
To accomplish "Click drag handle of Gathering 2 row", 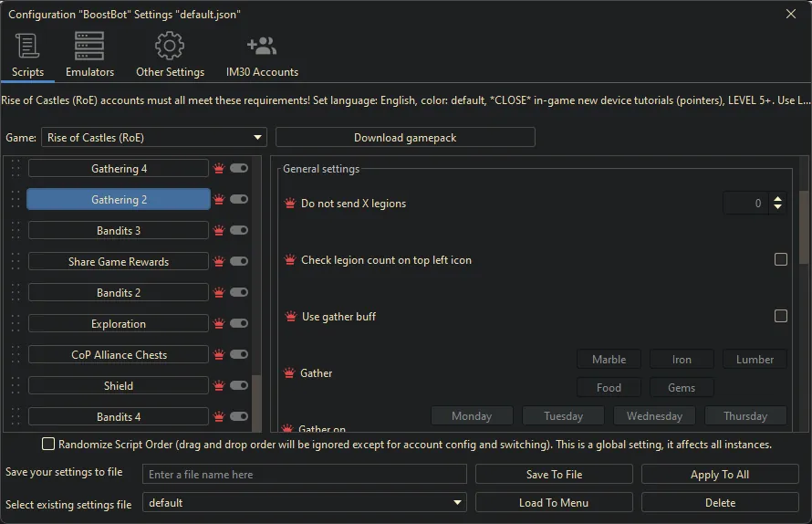I will 16,199.
